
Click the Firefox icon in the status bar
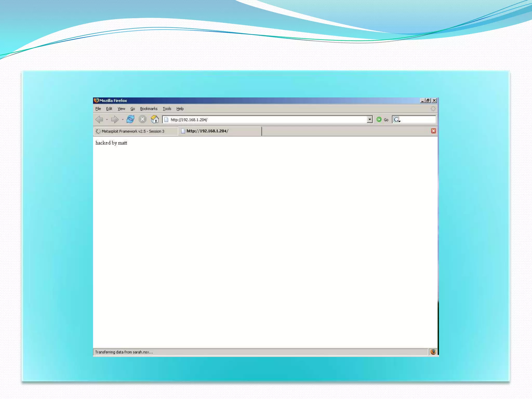[x=433, y=352]
